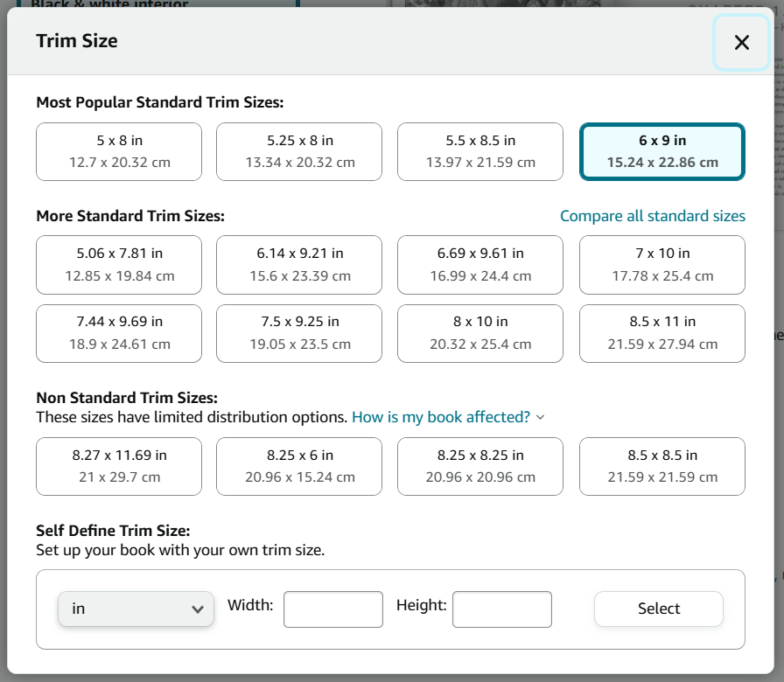Select the 5.25 x 8 in trim size
This screenshot has height=682, width=784.
click(298, 151)
